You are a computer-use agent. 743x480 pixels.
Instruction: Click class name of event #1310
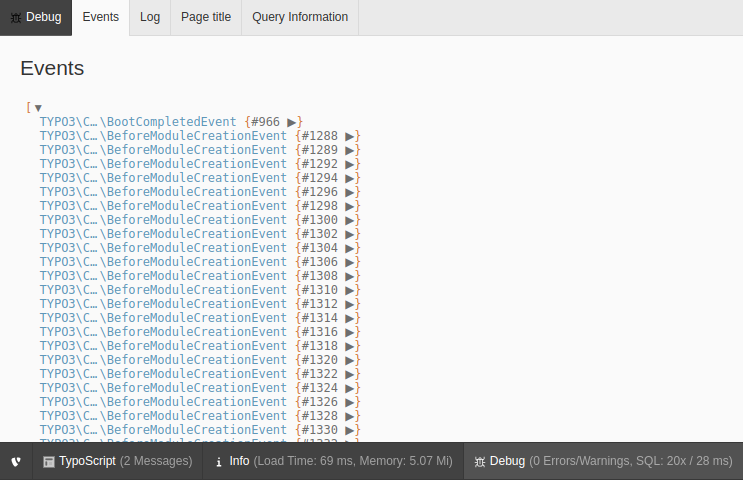[x=163, y=290]
